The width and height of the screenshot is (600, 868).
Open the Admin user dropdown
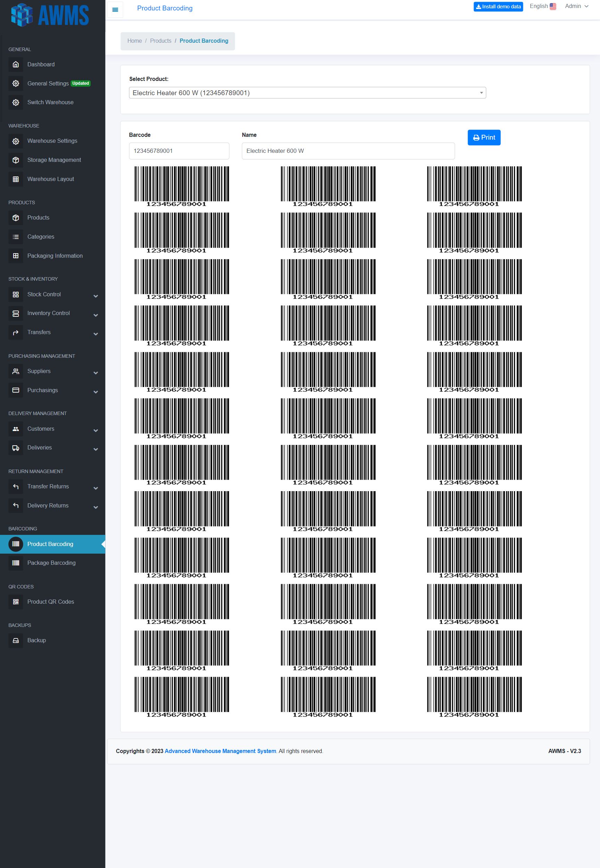pyautogui.click(x=576, y=6)
